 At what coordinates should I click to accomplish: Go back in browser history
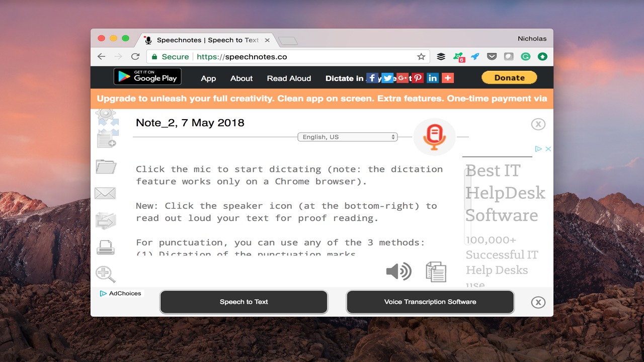[102, 57]
